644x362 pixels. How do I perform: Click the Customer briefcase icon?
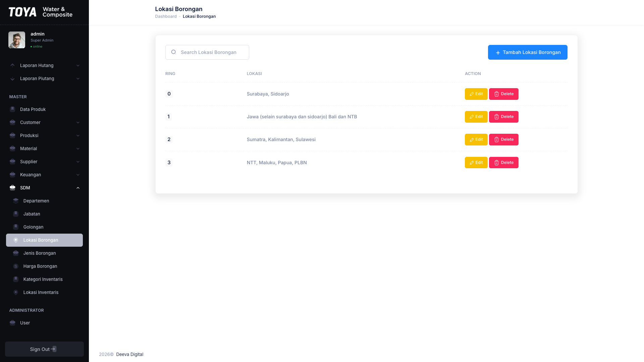[12, 122]
